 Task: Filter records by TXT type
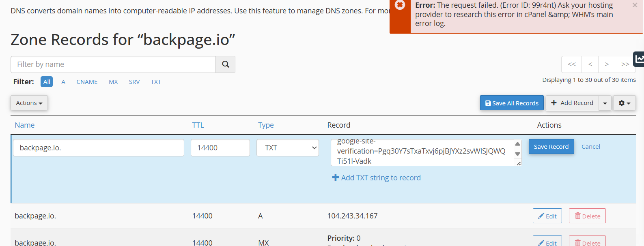(x=156, y=82)
